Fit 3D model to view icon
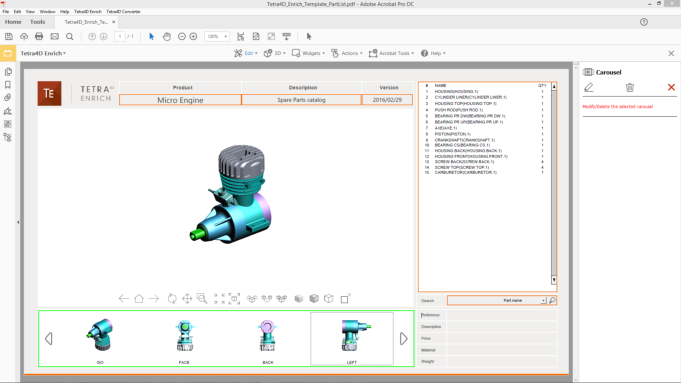Image resolution: width=681 pixels, height=383 pixels. coord(235,299)
